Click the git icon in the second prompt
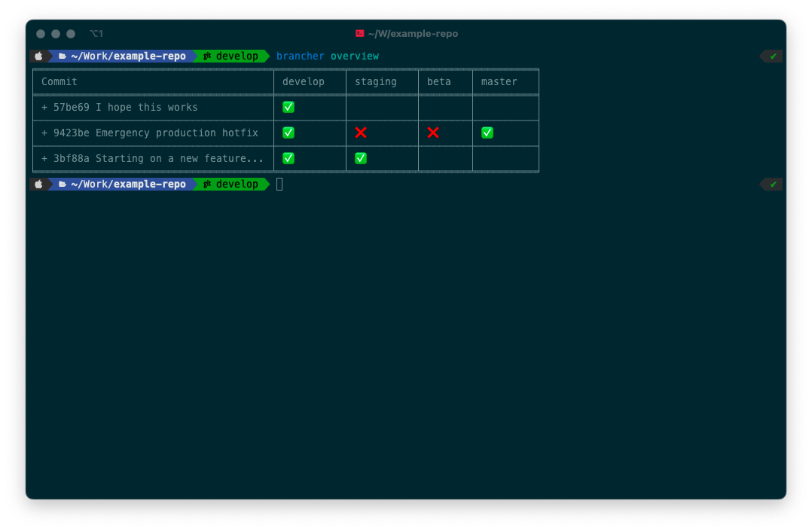 click(207, 184)
